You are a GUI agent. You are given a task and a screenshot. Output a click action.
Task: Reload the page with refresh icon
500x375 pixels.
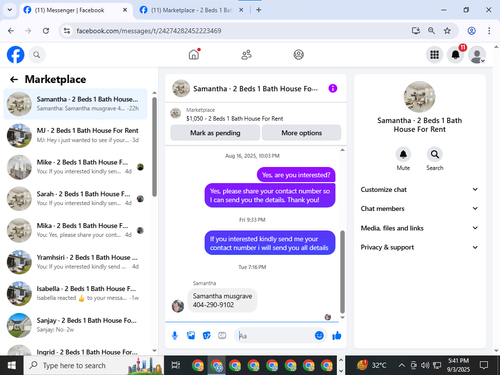tap(46, 31)
